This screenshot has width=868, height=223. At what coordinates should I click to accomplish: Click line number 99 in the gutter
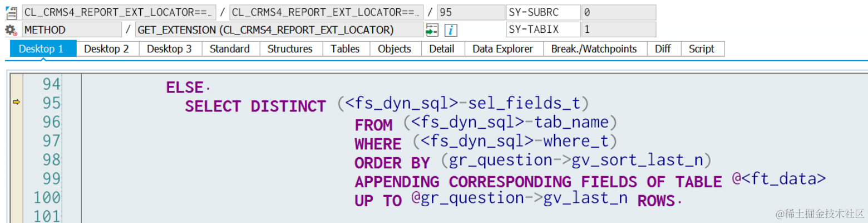tap(51, 179)
